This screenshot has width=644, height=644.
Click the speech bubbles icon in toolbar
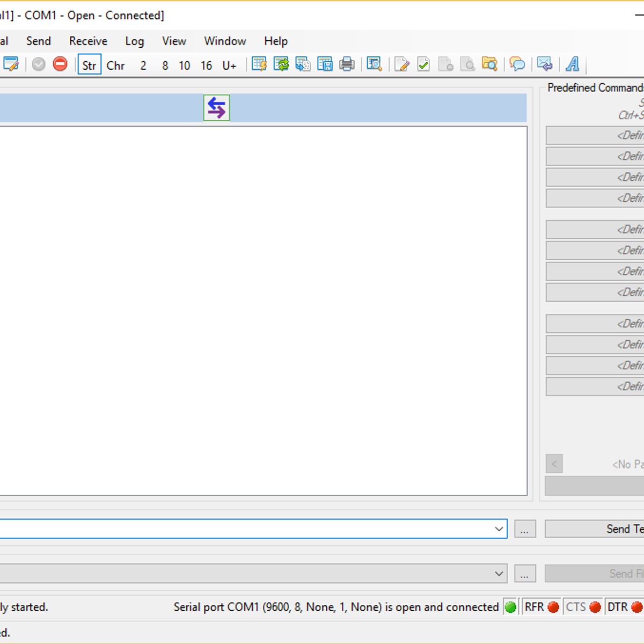pos(517,64)
